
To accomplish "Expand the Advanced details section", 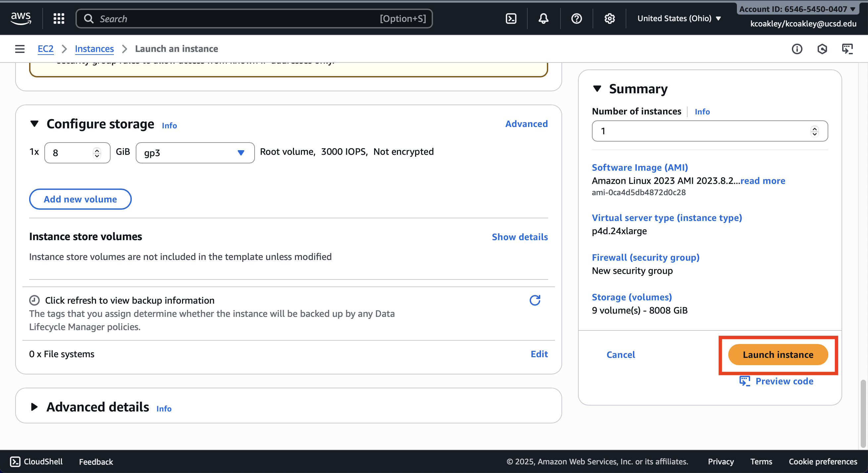I will coord(34,407).
